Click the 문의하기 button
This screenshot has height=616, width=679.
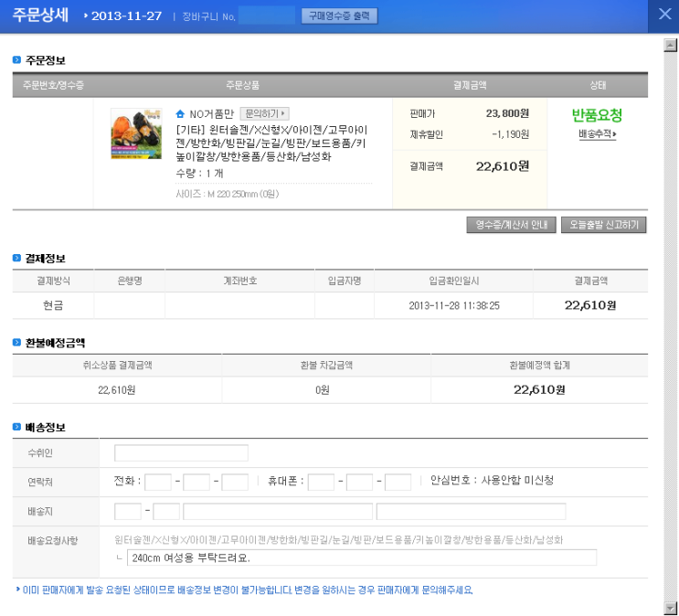[x=265, y=113]
